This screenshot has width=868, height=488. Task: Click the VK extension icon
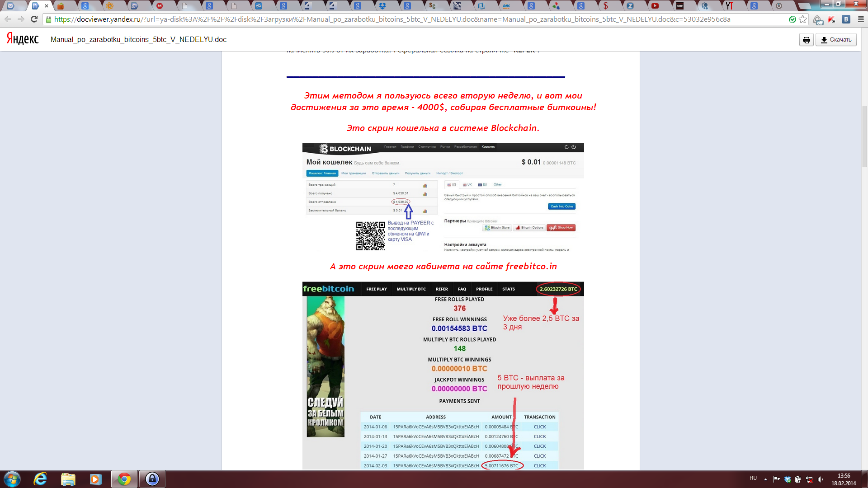coord(846,19)
